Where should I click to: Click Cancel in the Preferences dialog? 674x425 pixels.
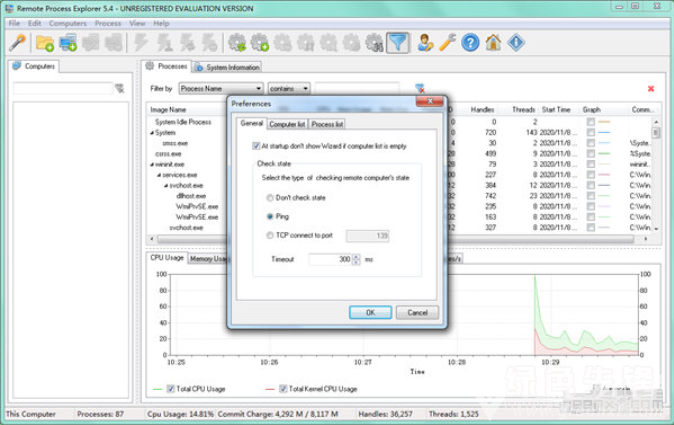pos(417,312)
